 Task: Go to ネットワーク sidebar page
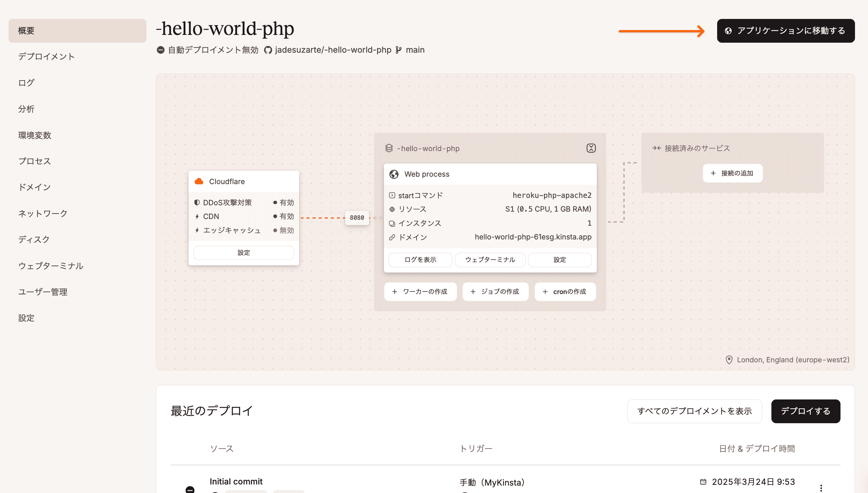[43, 213]
